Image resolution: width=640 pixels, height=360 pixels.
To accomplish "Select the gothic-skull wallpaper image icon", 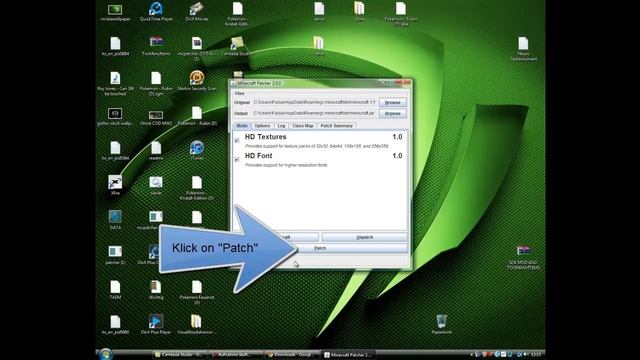I will point(115,116).
